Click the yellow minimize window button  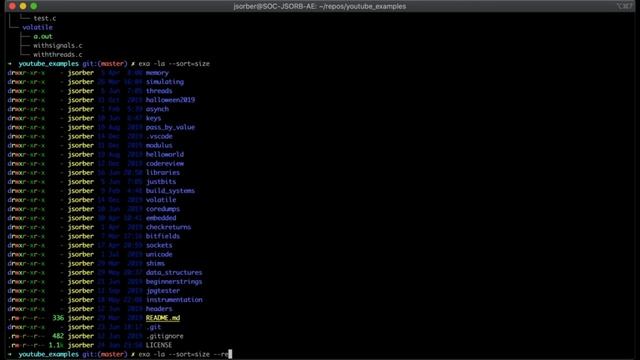pyautogui.click(x=23, y=6)
